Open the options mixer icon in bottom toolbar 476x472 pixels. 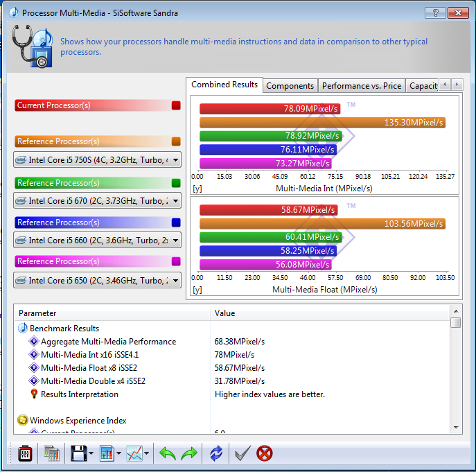pos(25,453)
